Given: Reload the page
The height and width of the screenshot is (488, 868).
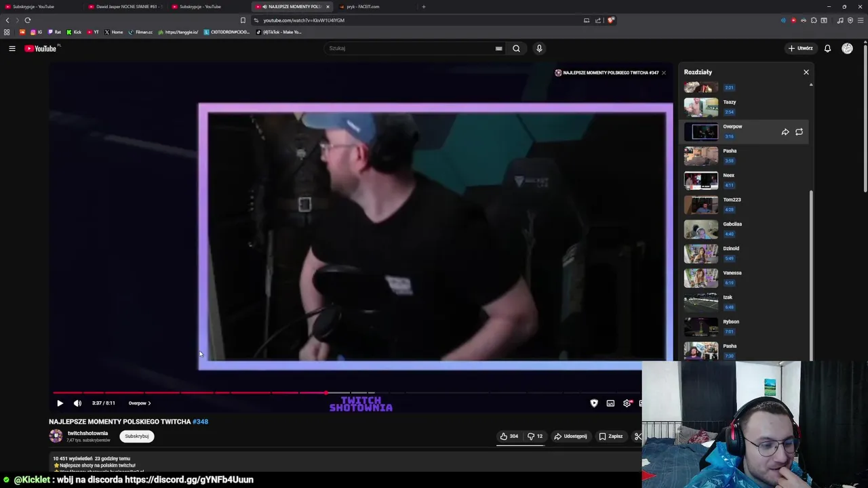Looking at the screenshot, I should coord(28,20).
